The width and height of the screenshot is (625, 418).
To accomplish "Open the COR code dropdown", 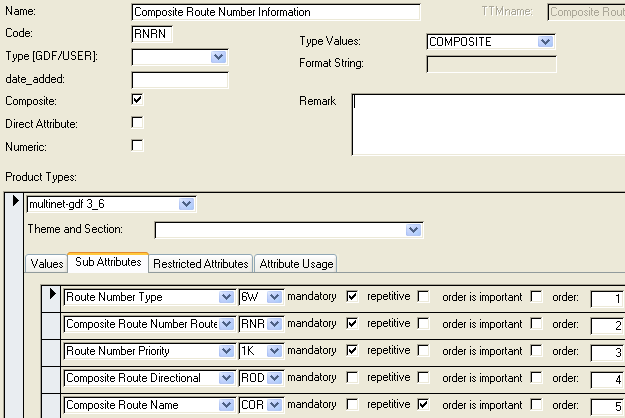I will point(274,405).
